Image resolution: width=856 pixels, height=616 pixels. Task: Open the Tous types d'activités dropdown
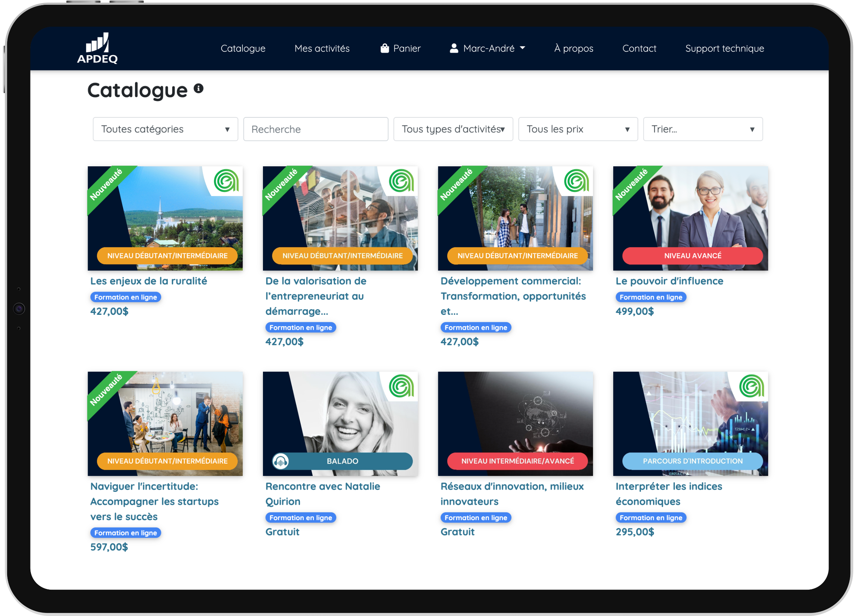(453, 129)
